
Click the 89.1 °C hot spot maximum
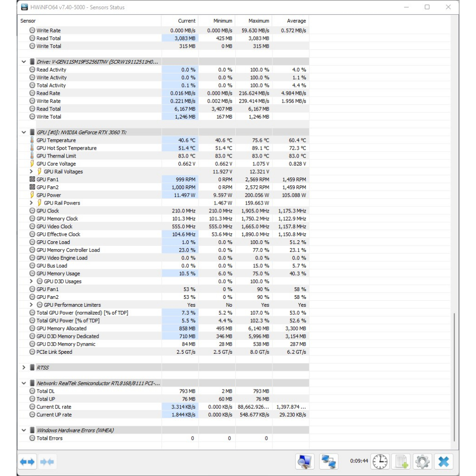(x=260, y=148)
